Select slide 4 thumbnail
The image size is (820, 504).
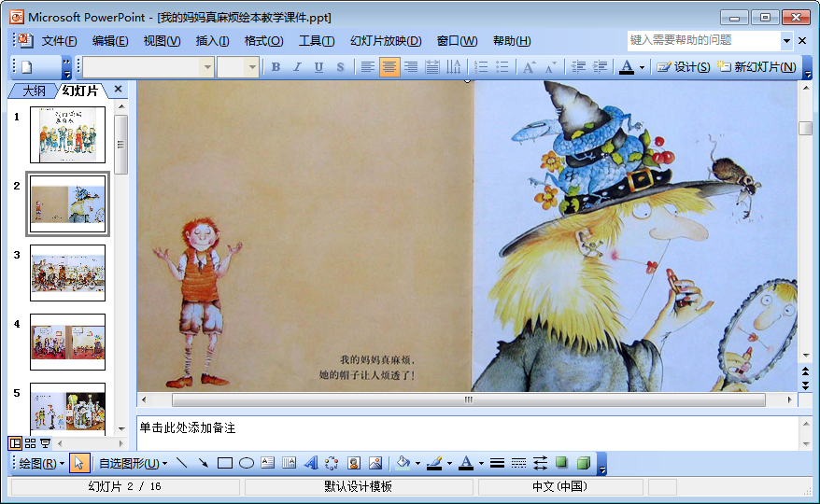pos(67,342)
